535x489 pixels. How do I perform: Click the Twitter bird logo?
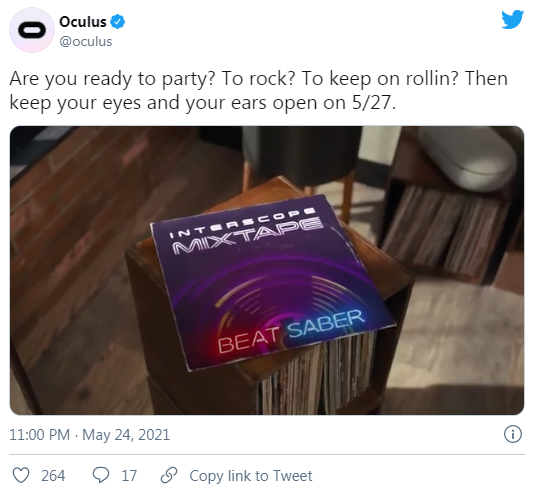[x=512, y=19]
